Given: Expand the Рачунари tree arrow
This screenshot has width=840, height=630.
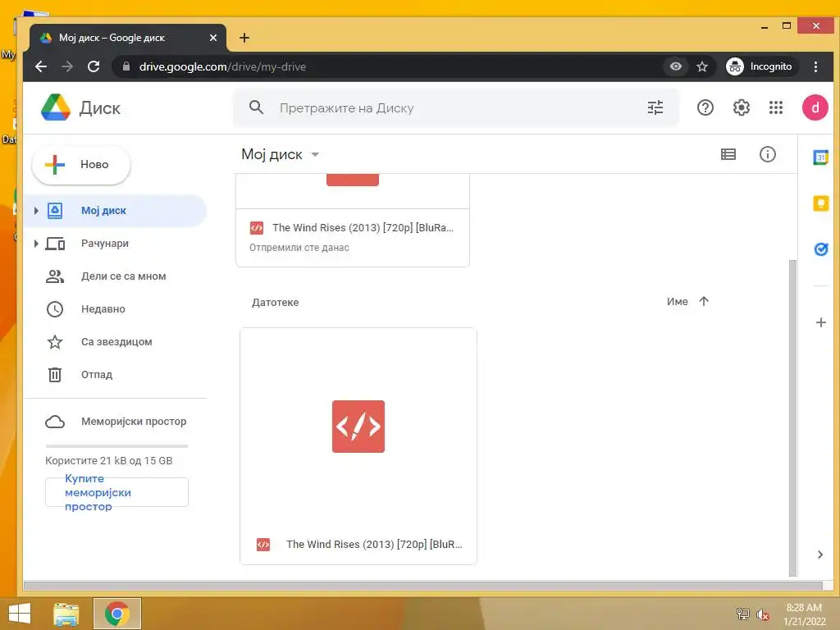Looking at the screenshot, I should (36, 244).
